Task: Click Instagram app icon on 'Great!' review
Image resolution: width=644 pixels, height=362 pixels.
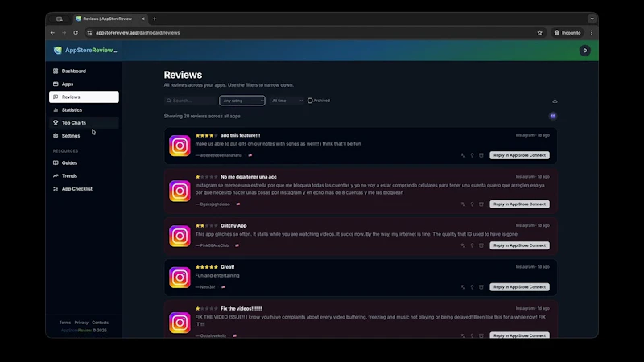Action: point(180,278)
